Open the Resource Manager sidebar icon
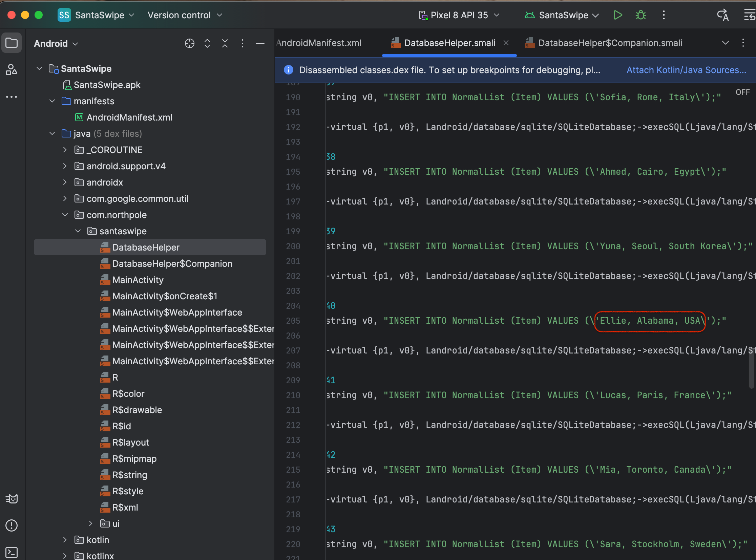 click(12, 69)
